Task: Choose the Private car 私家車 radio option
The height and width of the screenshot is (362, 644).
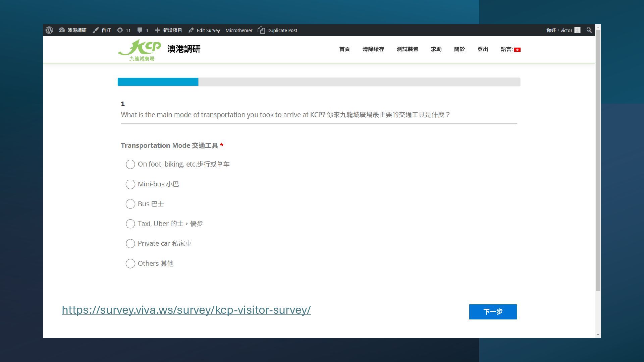Action: click(130, 244)
